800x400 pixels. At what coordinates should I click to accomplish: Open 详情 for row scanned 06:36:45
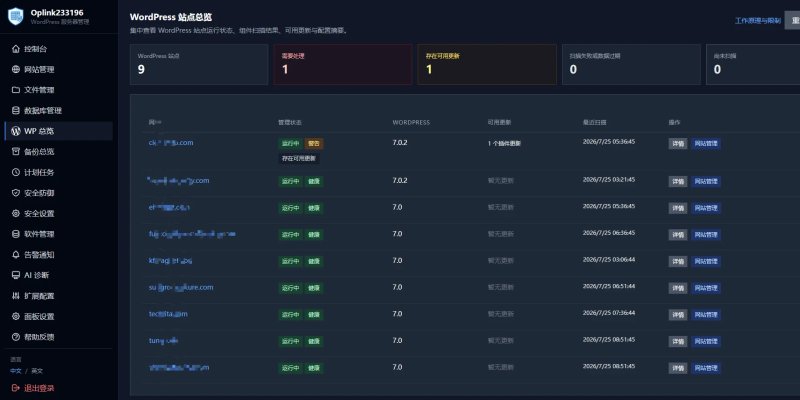[x=678, y=235]
